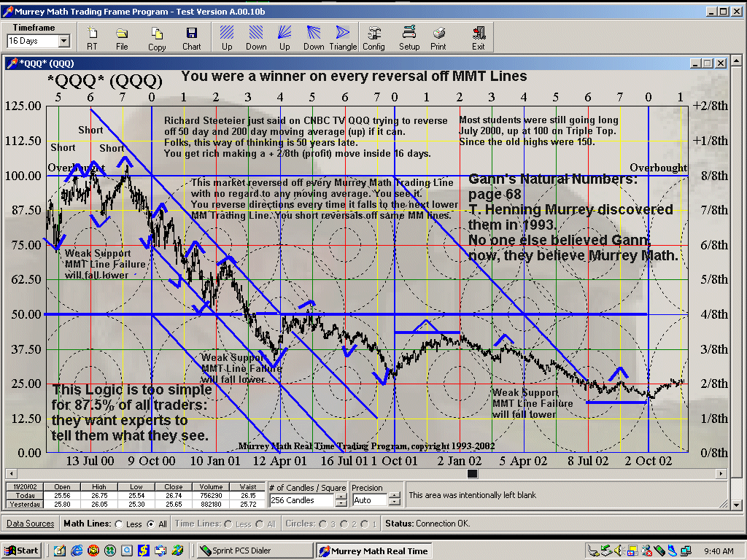Open the Data Sources link

pyautogui.click(x=31, y=524)
